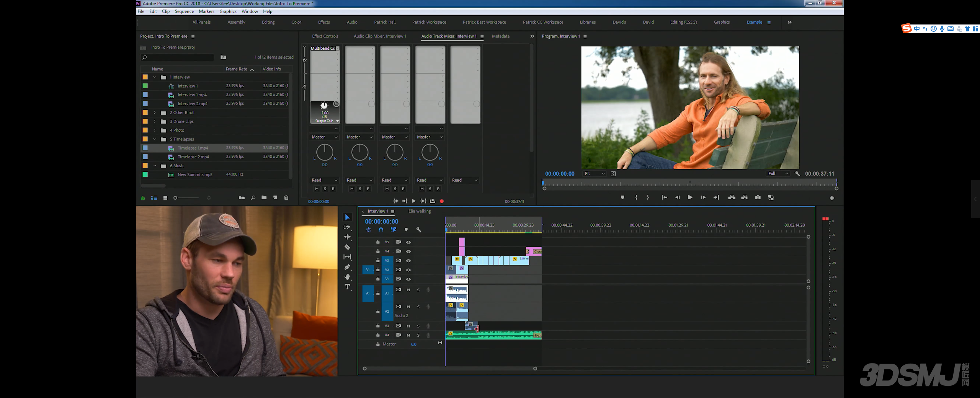Open timeline display settings wrench
The image size is (980, 398).
(x=418, y=230)
